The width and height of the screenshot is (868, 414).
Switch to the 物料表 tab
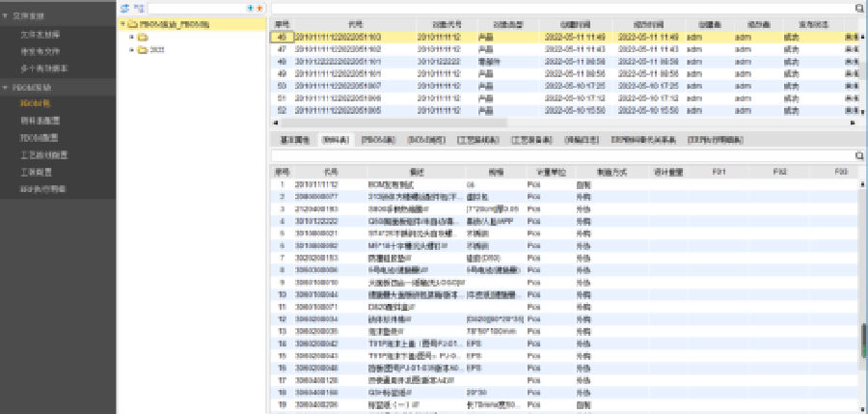pyautogui.click(x=336, y=140)
